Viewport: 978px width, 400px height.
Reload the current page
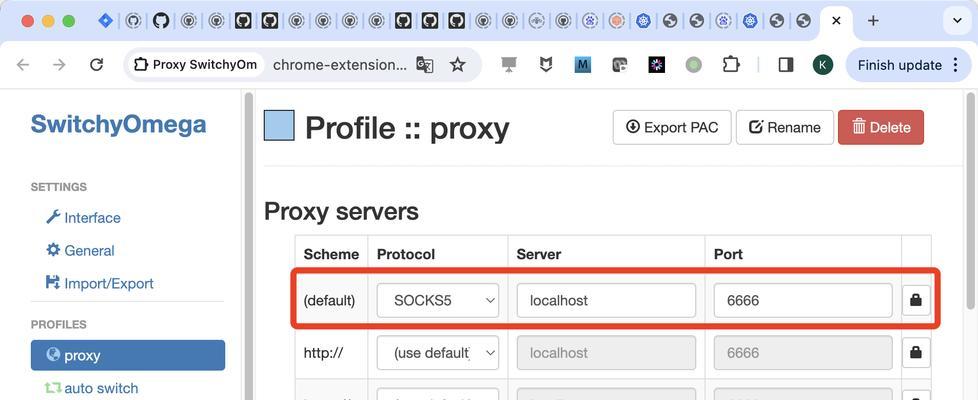point(96,65)
